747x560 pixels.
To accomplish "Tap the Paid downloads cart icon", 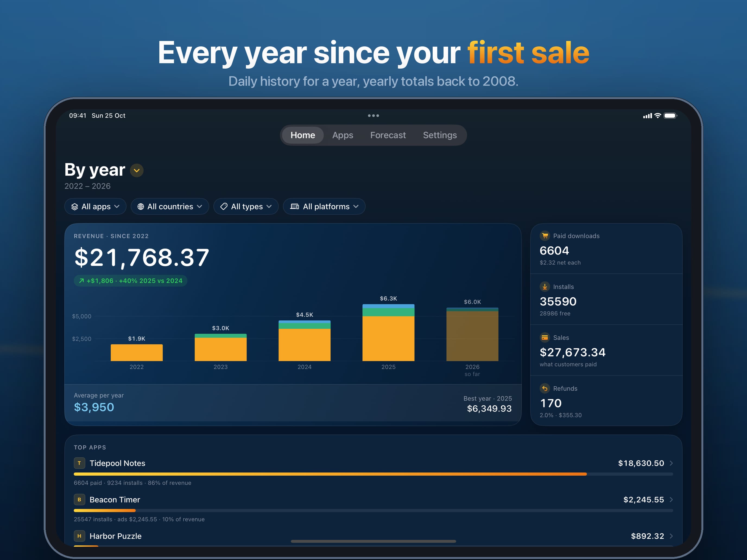I will pyautogui.click(x=545, y=236).
